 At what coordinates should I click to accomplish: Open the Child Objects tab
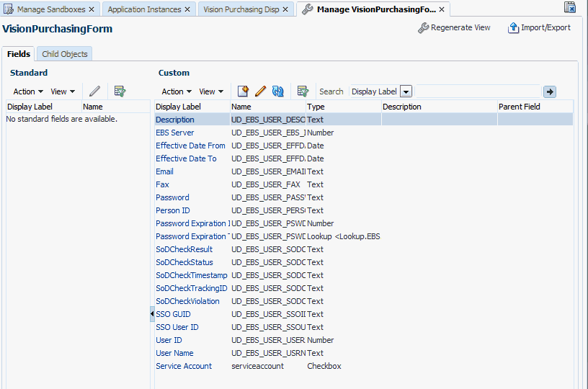click(65, 54)
